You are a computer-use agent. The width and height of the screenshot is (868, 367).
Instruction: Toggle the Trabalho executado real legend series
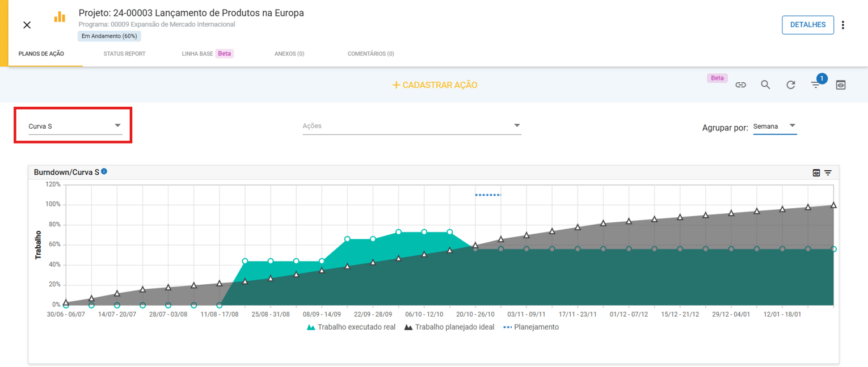351,327
